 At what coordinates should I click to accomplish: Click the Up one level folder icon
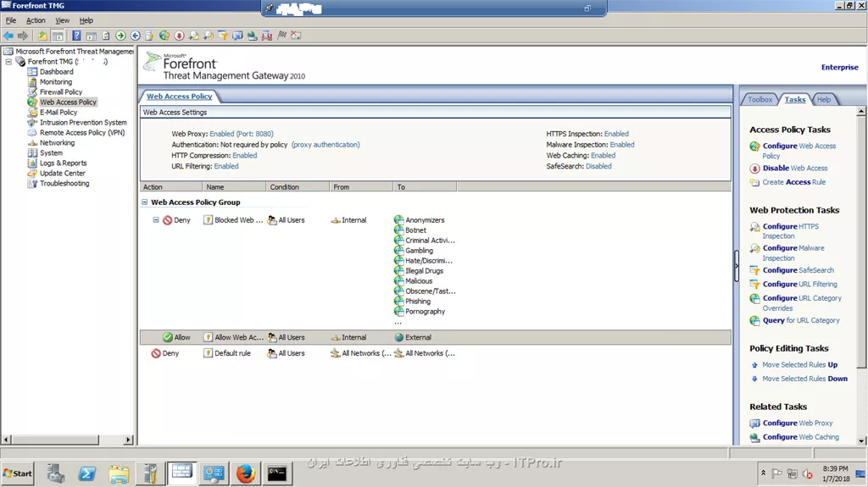(x=42, y=36)
